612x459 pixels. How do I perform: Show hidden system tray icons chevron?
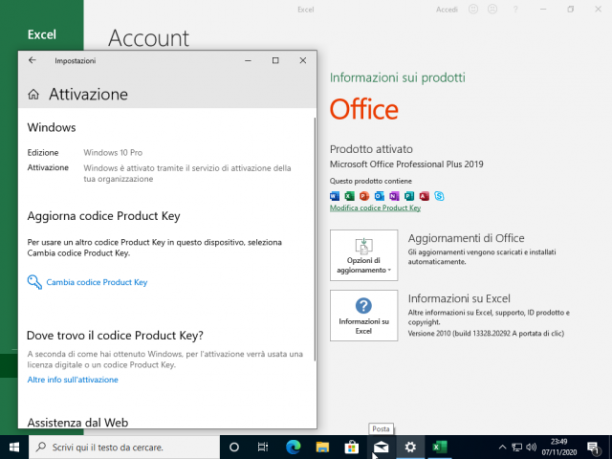[x=503, y=447]
